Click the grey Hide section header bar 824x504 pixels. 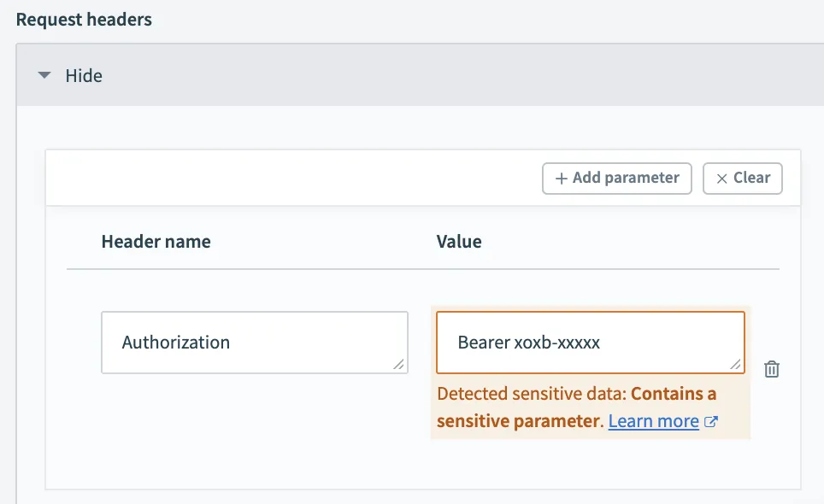427,75
